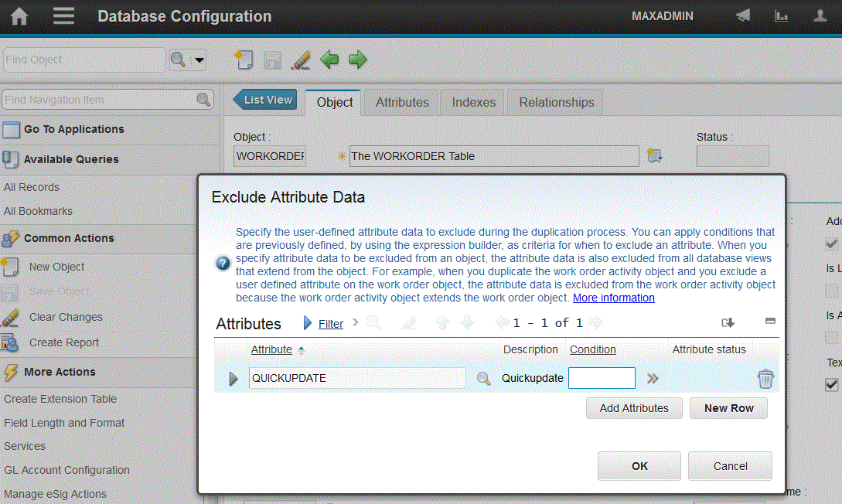
Task: Collapse the Attributes table section
Action: pos(770,321)
